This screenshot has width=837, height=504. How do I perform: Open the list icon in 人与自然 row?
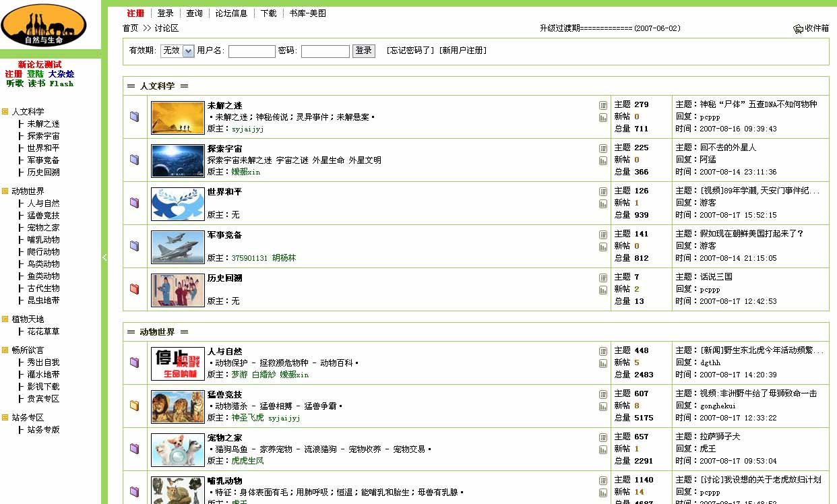[603, 352]
